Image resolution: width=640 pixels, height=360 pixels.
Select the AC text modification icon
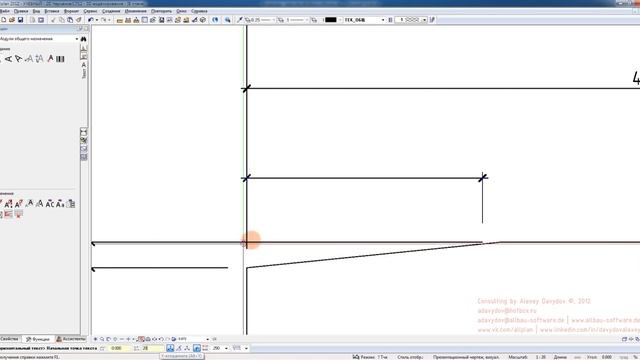click(50, 204)
